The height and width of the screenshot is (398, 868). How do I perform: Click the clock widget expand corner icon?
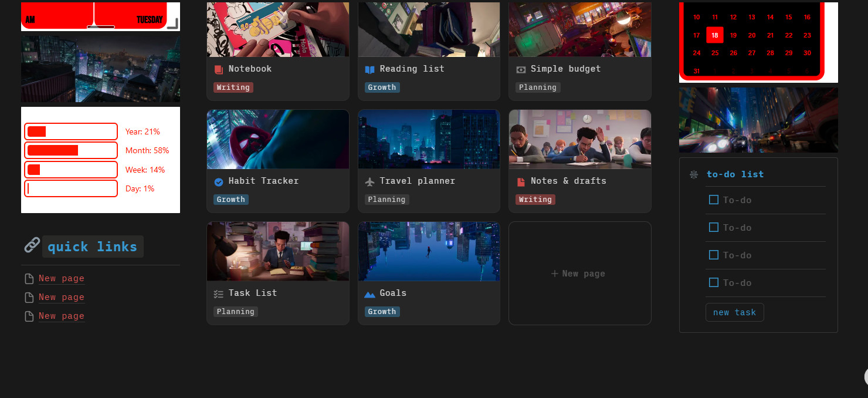(172, 23)
